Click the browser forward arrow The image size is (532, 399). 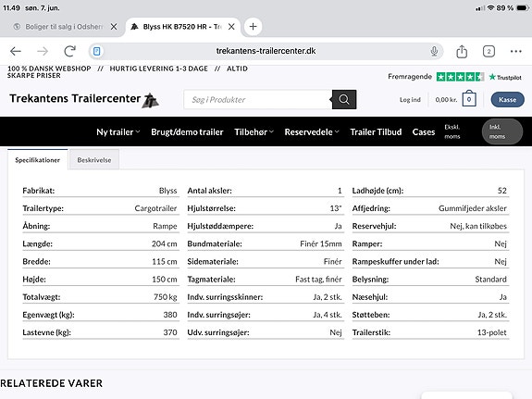43,51
